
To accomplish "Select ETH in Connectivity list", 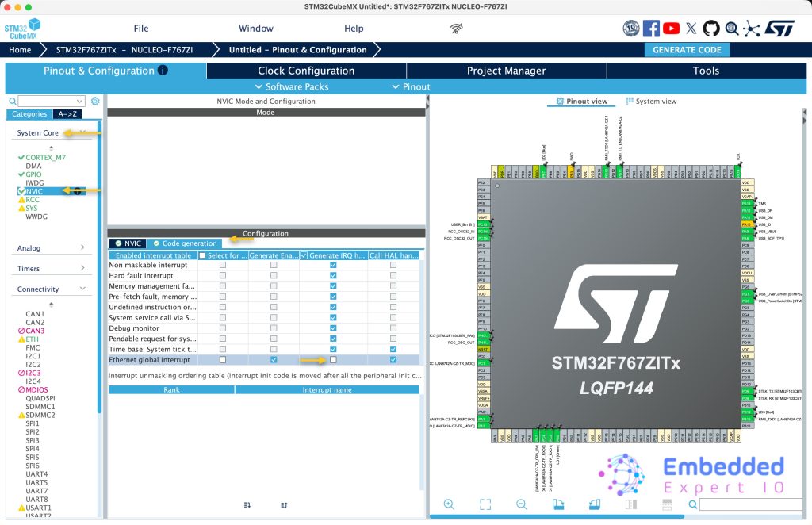I will coord(33,339).
